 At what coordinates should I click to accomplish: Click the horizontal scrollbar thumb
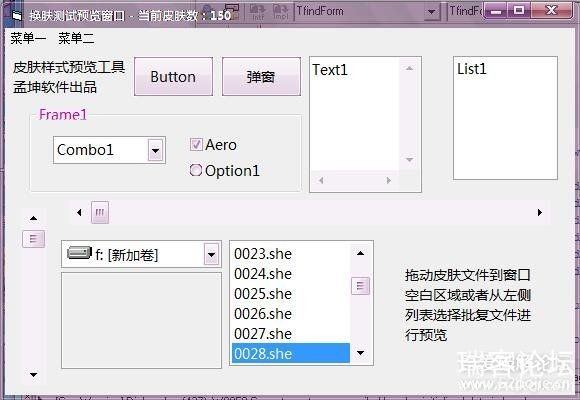point(100,212)
